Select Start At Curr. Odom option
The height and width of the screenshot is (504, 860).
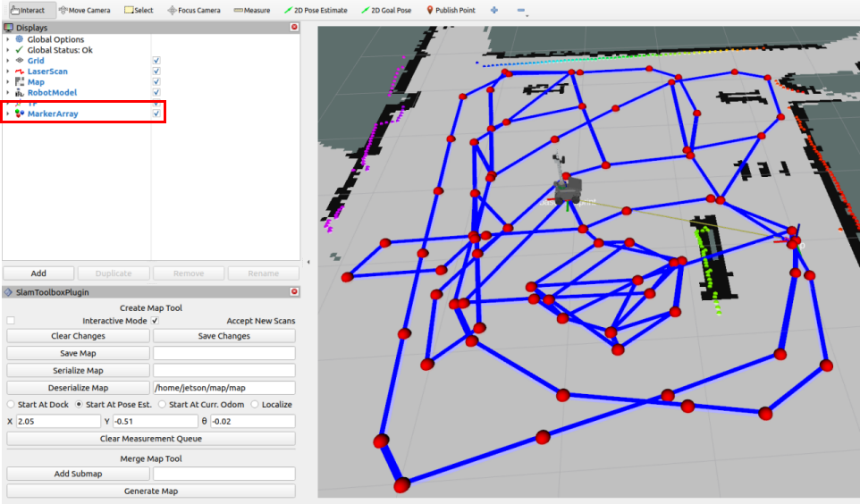pos(162,404)
